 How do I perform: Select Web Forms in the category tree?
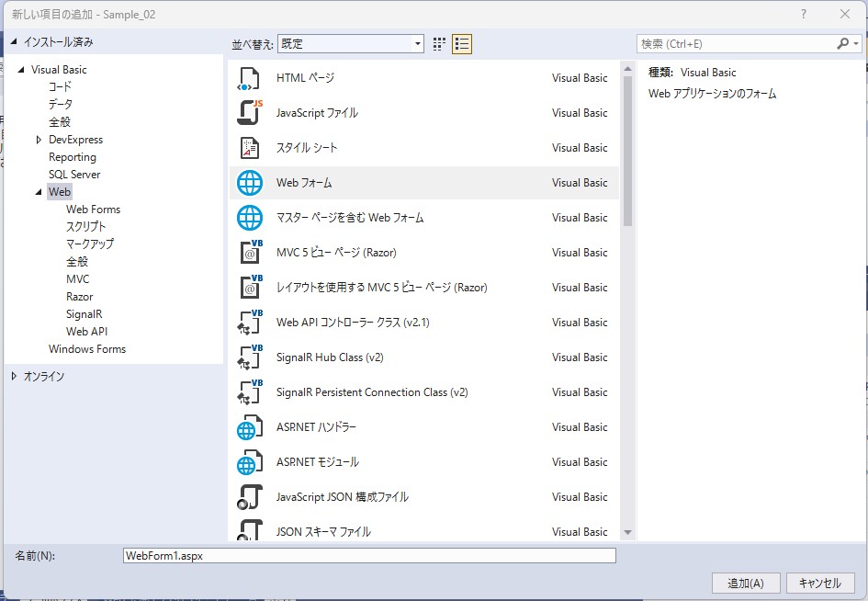pyautogui.click(x=93, y=210)
